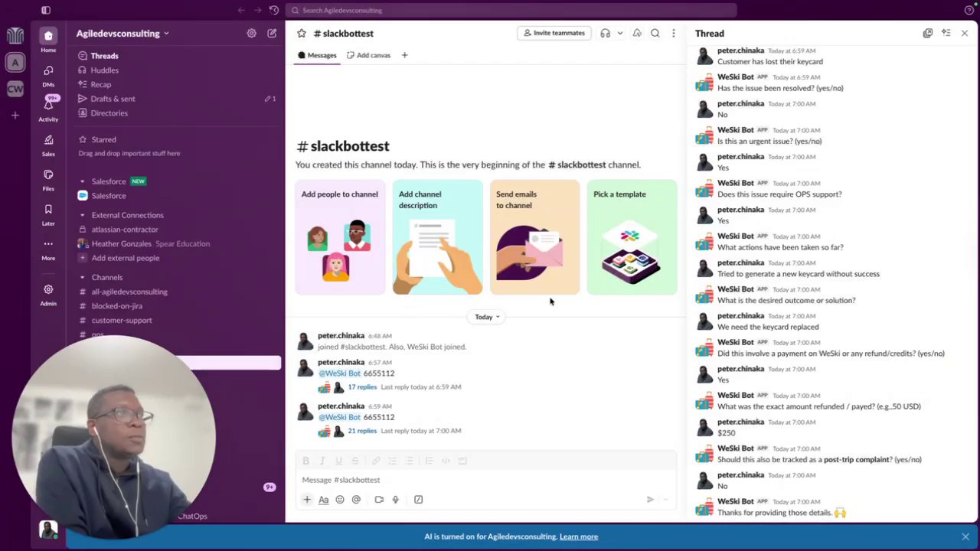Open the Add canvas tab
The width and height of the screenshot is (980, 551).
(x=368, y=55)
